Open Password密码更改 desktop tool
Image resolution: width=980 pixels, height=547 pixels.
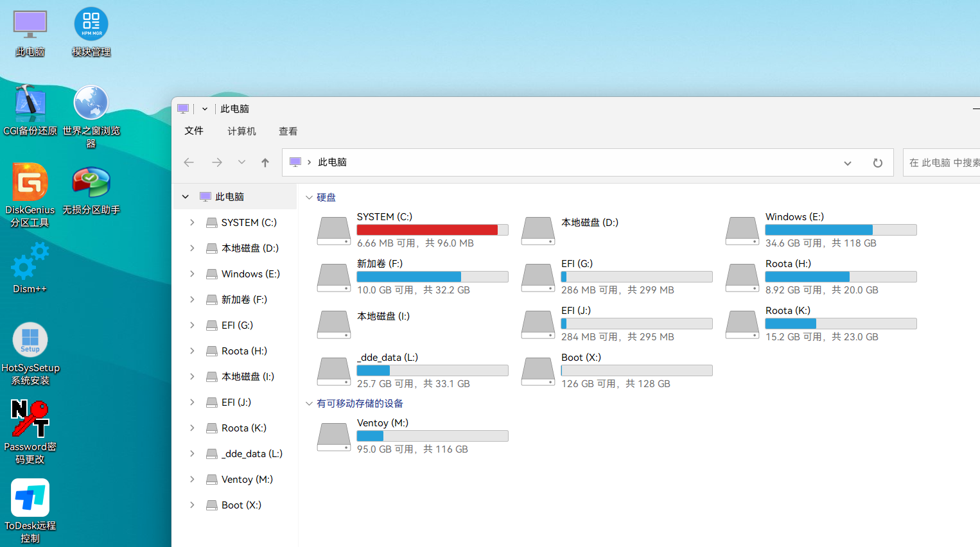(x=30, y=432)
